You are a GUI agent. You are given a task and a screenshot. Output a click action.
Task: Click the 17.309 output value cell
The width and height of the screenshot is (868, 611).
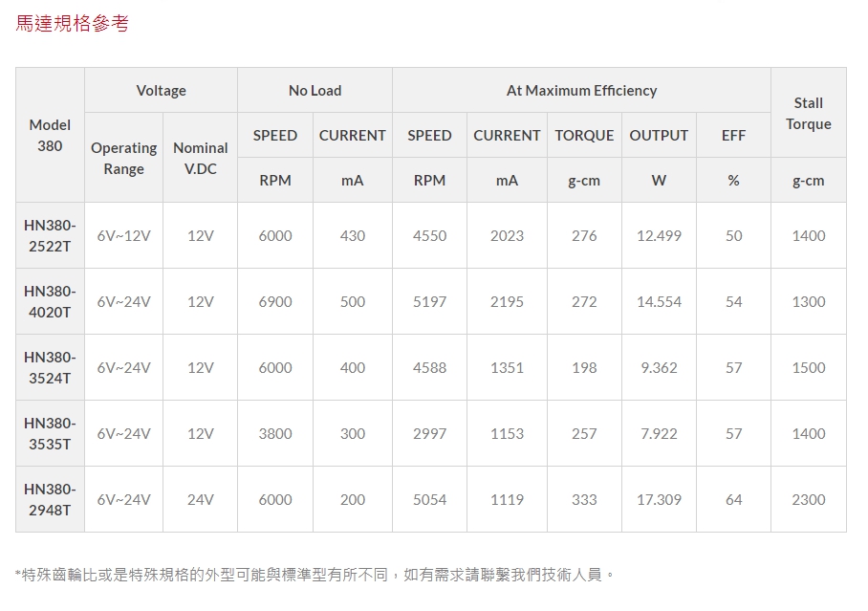point(659,499)
